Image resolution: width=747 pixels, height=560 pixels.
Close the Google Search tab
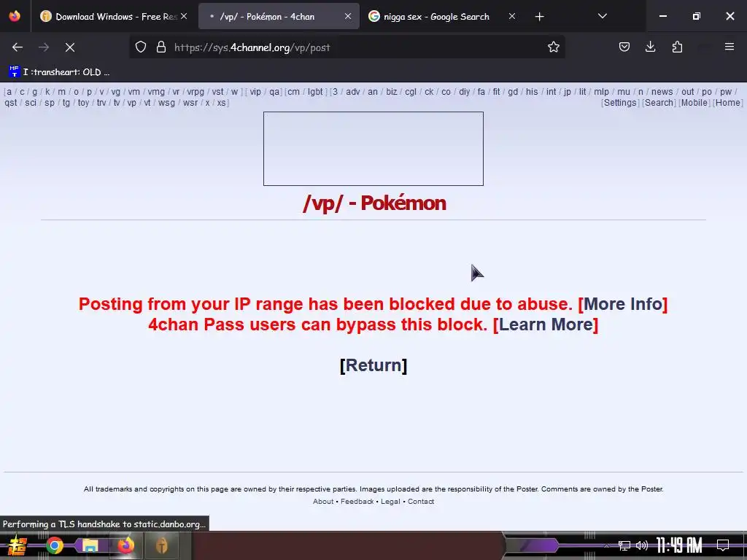[511, 16]
